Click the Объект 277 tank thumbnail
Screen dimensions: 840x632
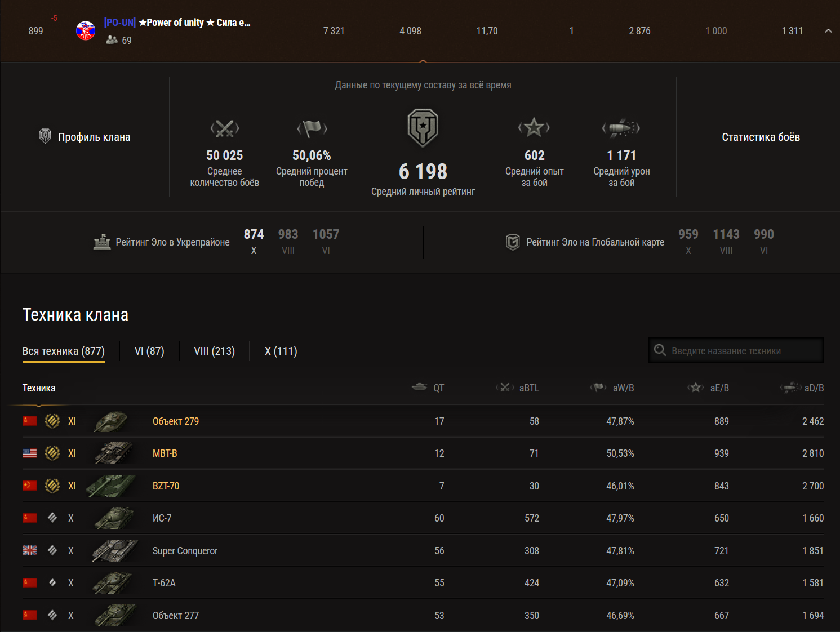click(x=115, y=616)
